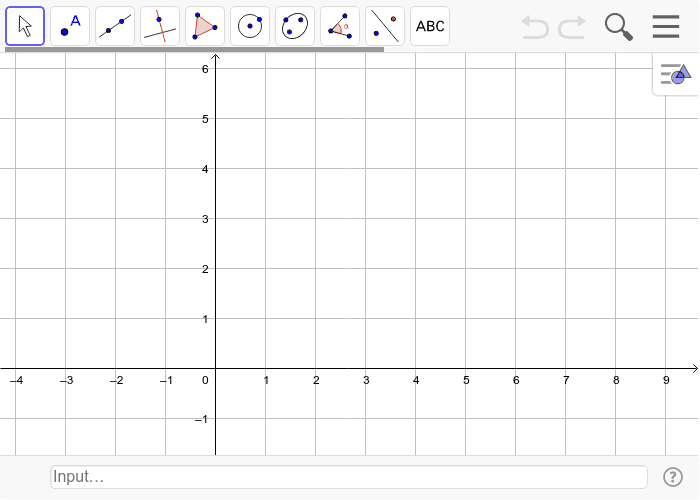Viewport: 700px width, 500px height.
Task: Toggle the style bar panel button
Action: (676, 74)
